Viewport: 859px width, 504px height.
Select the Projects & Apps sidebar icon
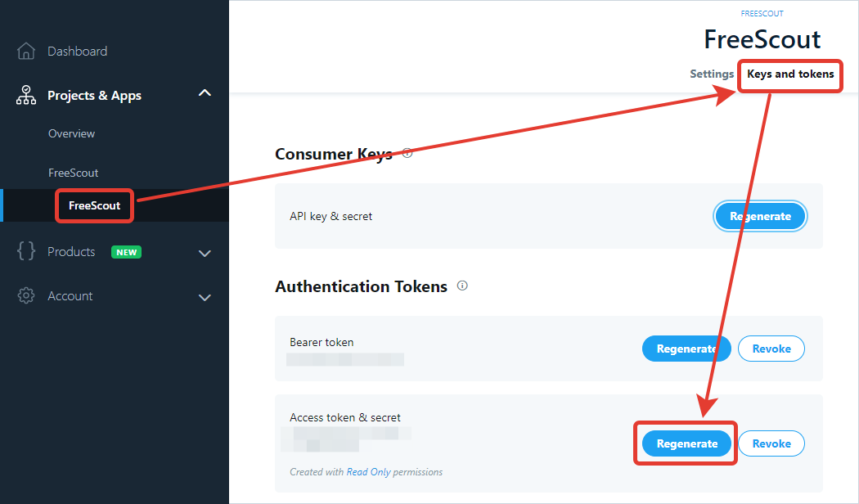25,95
